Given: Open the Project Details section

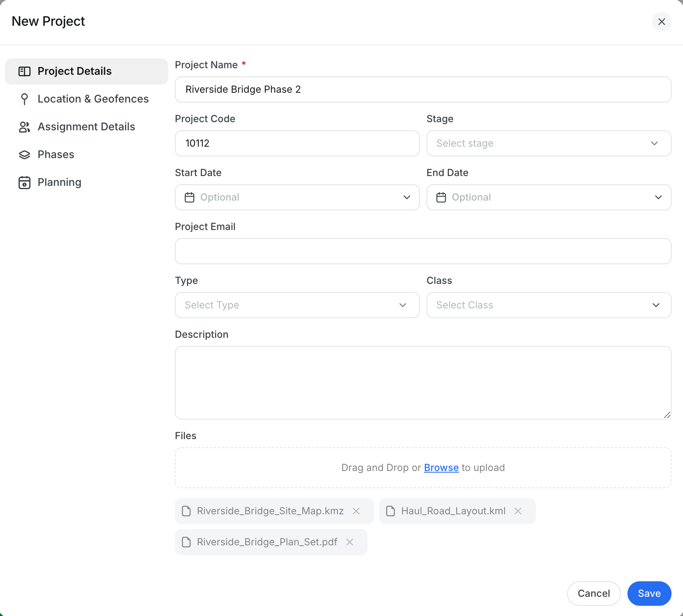Looking at the screenshot, I should click(x=87, y=71).
